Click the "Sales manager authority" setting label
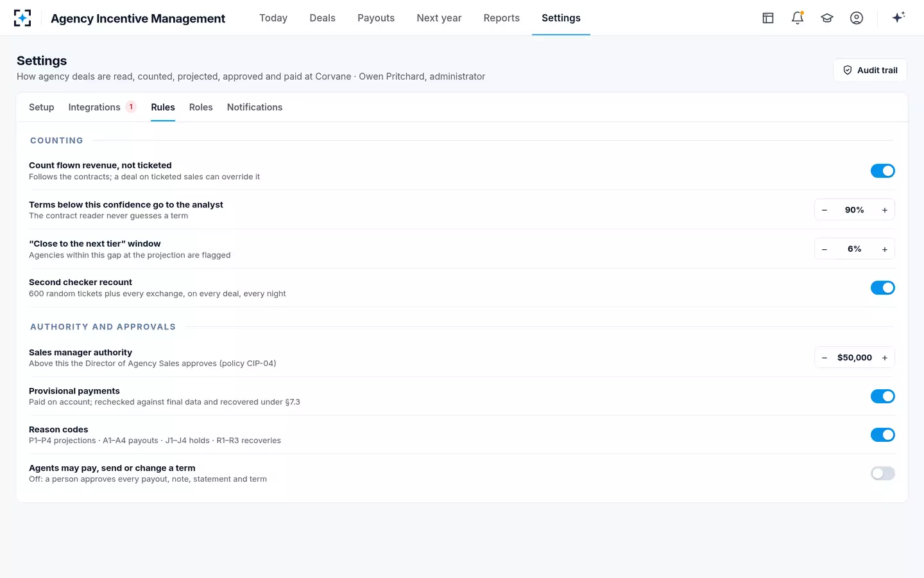 (x=80, y=353)
